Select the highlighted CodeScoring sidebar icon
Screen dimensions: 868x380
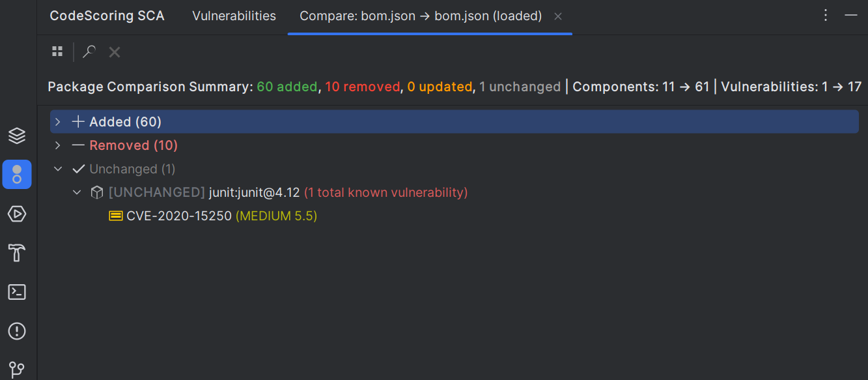pyautogui.click(x=17, y=175)
